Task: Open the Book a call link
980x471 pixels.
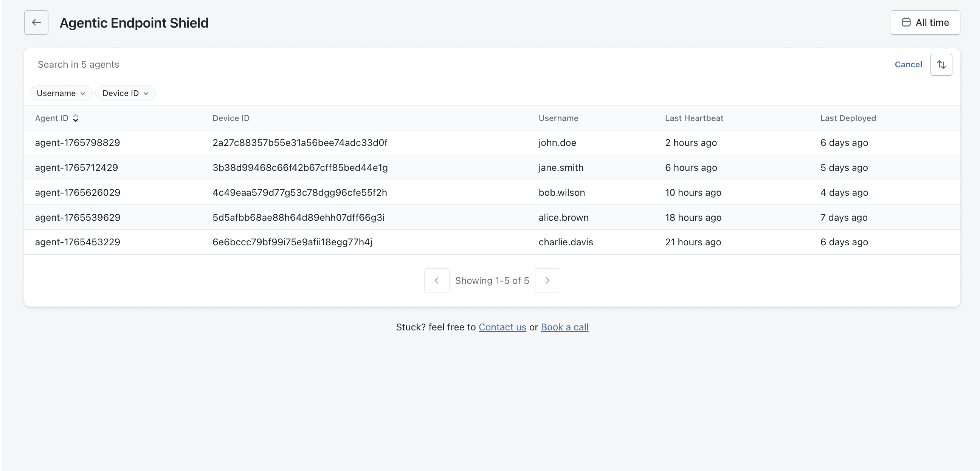Action: coord(564,327)
